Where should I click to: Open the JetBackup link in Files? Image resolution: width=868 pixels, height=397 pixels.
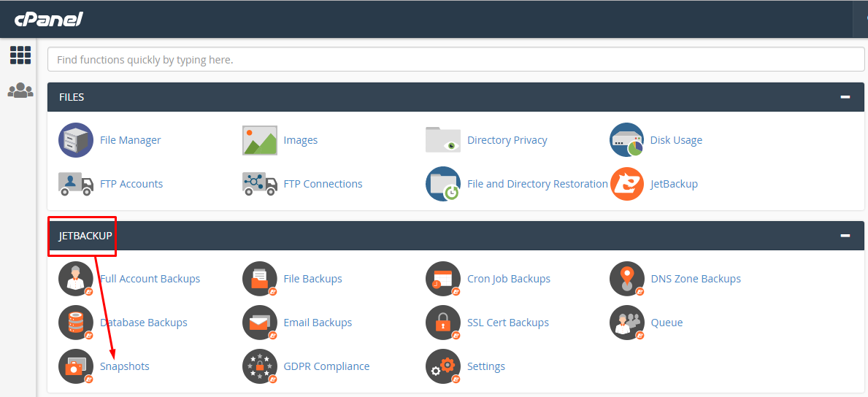click(x=674, y=184)
